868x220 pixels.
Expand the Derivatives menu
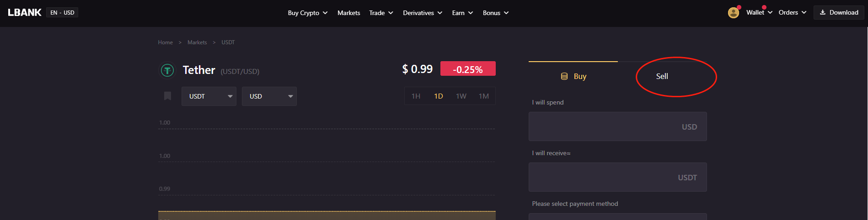pyautogui.click(x=422, y=13)
